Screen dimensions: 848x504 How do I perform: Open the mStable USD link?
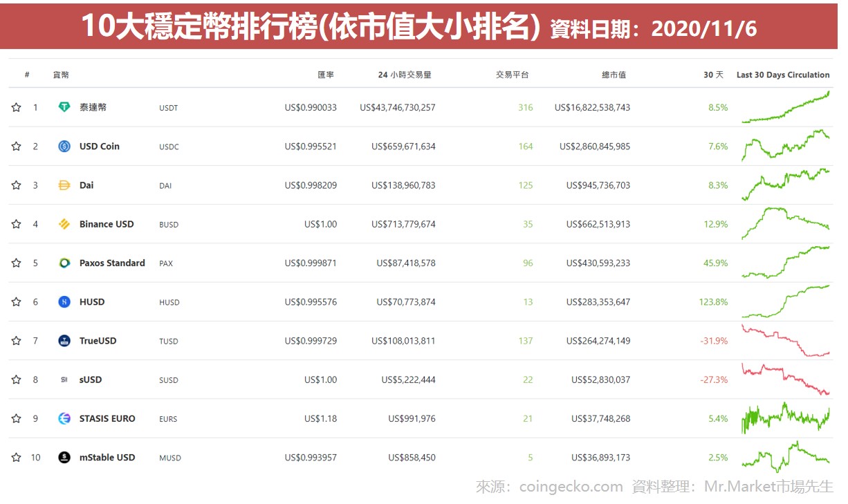pyautogui.click(x=107, y=457)
